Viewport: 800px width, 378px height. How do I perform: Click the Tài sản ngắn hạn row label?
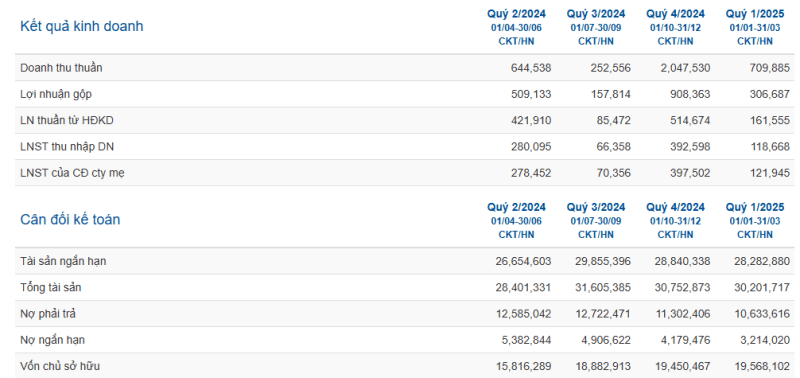(x=63, y=262)
